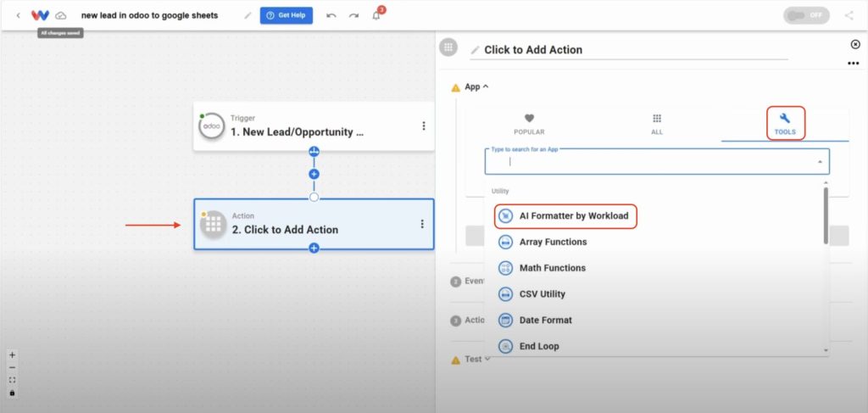
Task: Open the app search dropdown arrow
Action: coord(820,162)
